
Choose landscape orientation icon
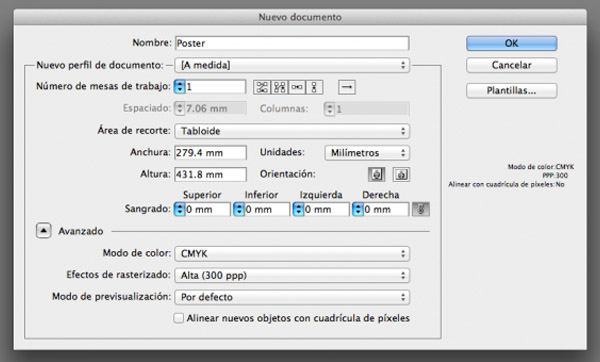click(x=401, y=174)
